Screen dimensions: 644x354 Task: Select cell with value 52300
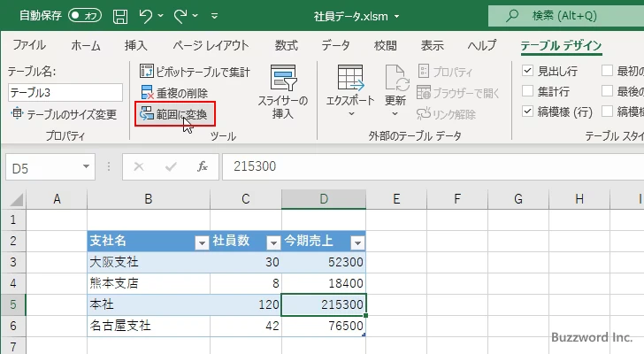point(324,262)
